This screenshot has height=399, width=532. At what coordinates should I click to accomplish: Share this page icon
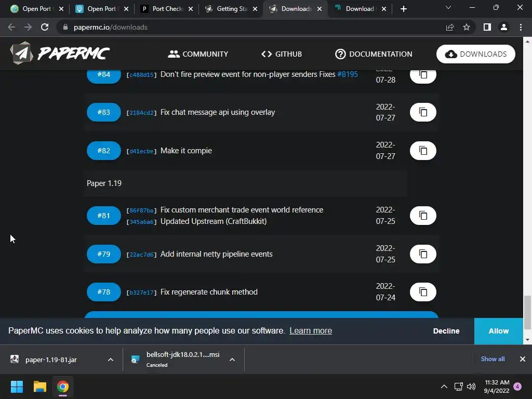[x=450, y=27]
